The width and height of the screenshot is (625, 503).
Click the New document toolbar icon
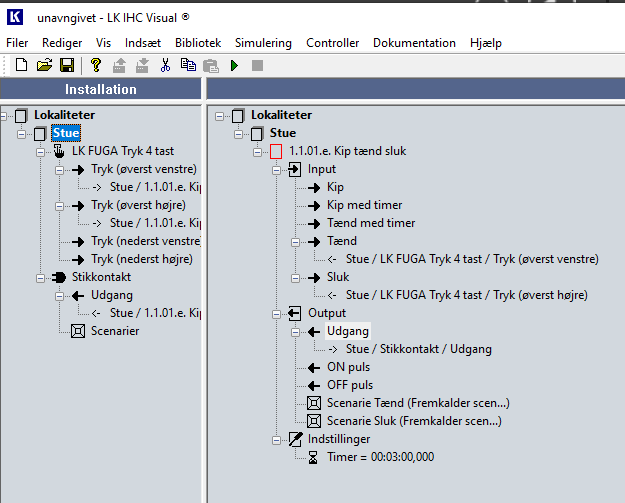(x=21, y=66)
